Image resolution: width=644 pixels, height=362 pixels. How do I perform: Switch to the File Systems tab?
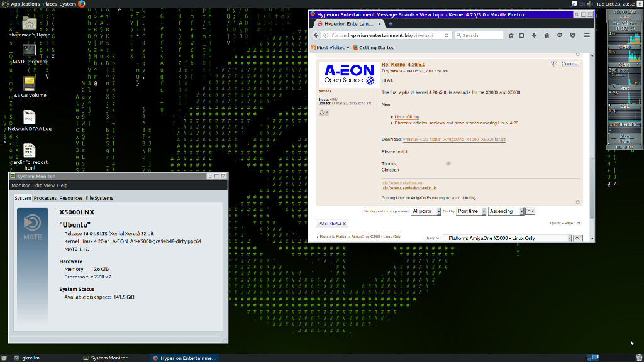99,198
